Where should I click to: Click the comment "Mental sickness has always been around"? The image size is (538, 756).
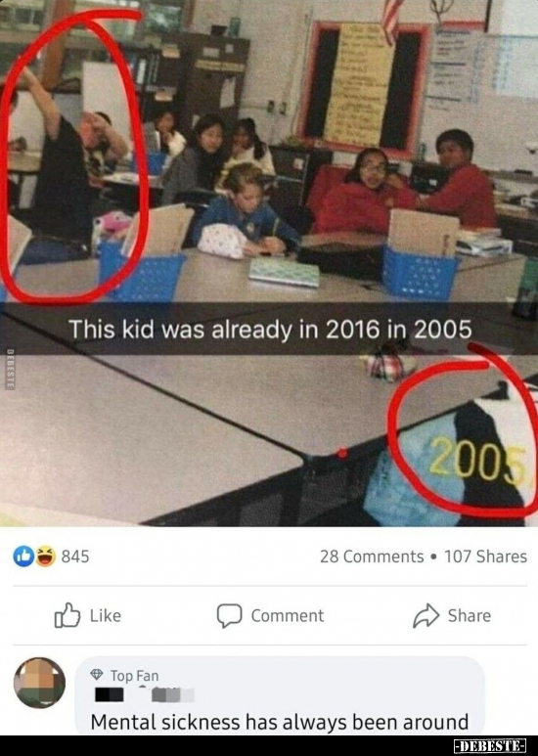click(280, 722)
